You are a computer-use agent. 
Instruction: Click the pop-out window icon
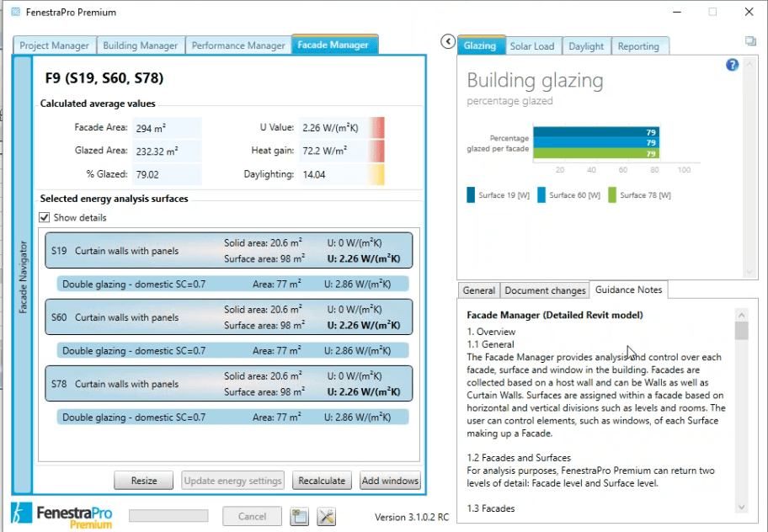coord(750,40)
